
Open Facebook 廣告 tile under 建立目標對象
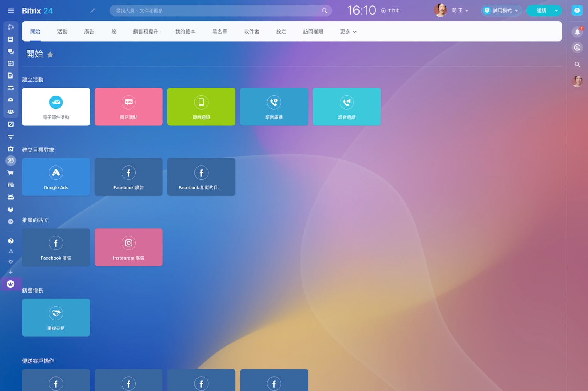coord(128,177)
